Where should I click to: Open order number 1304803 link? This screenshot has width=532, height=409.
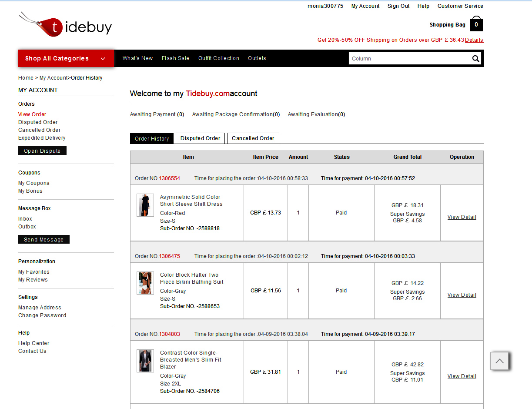coord(169,334)
